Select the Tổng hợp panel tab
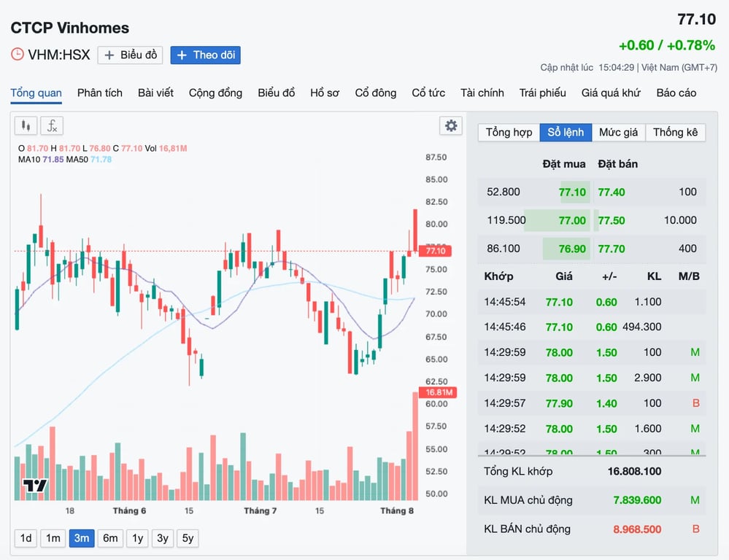 509,133
